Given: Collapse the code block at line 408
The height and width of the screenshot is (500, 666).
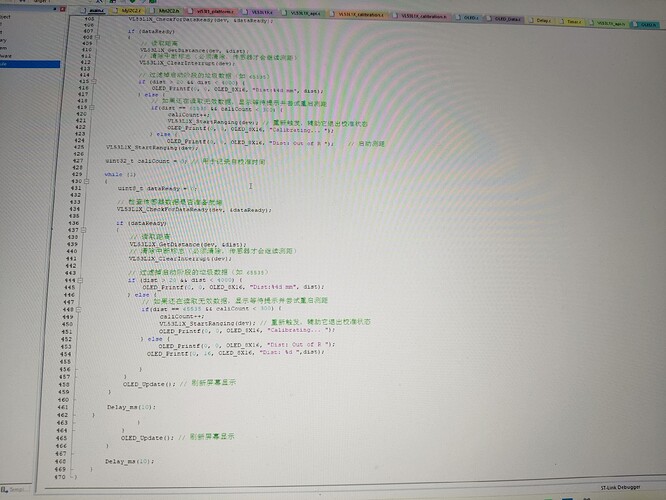Looking at the screenshot, I should point(97,37).
